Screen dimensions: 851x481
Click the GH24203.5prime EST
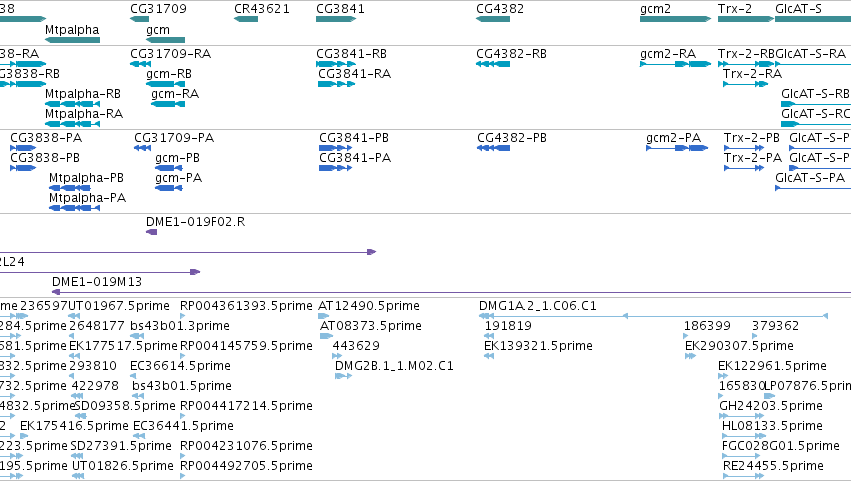[x=741, y=416]
